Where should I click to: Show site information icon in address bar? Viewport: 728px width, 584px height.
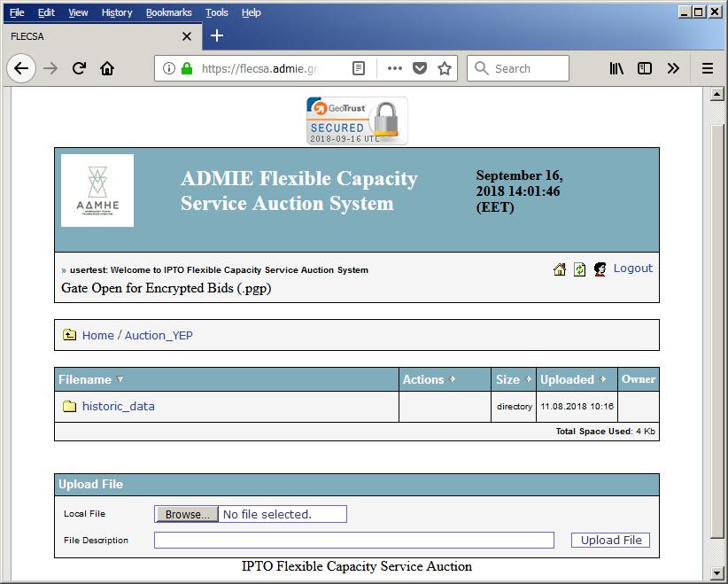coord(169,69)
